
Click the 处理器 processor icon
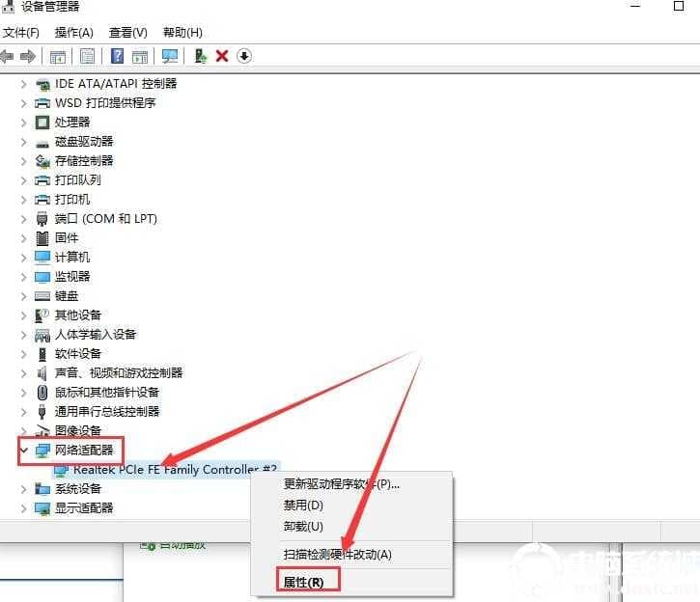pyautogui.click(x=42, y=123)
